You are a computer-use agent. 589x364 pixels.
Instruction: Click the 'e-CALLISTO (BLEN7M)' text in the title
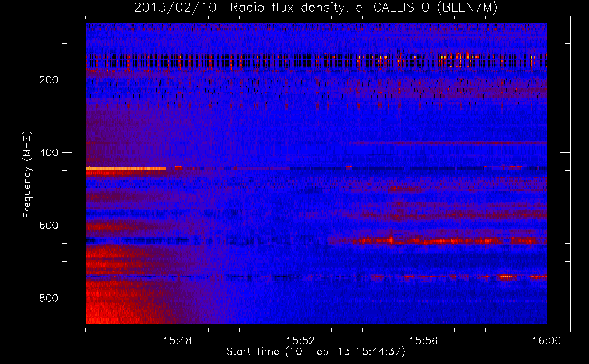point(426,8)
